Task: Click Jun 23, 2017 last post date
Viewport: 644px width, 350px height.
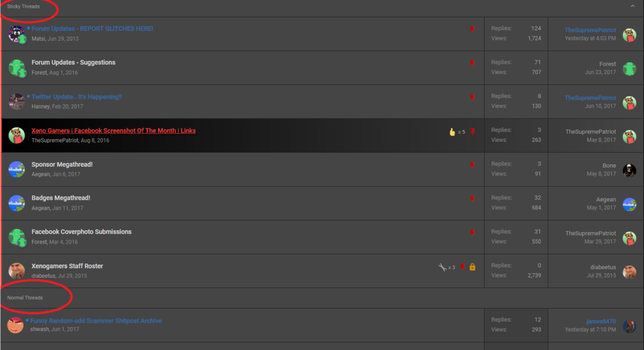Action: pyautogui.click(x=600, y=72)
